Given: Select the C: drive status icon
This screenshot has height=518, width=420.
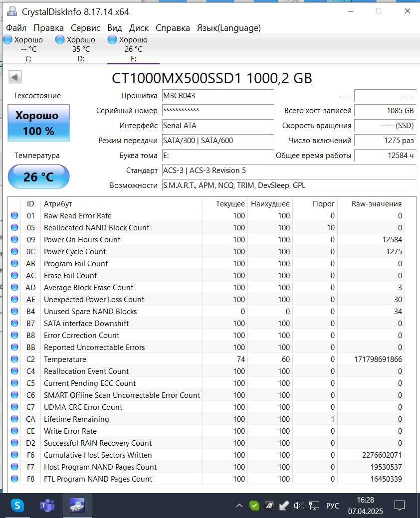Looking at the screenshot, I should click(x=7, y=40).
